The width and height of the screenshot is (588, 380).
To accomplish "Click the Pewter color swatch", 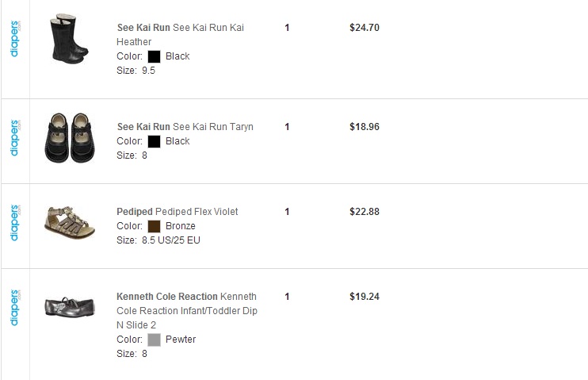I will pos(154,340).
